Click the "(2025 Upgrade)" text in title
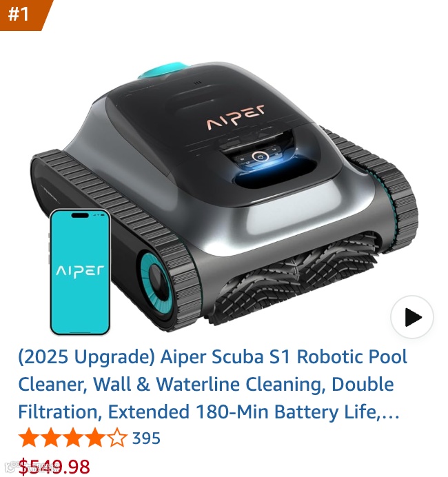Viewport: 448px width, 477px height. click(x=87, y=357)
